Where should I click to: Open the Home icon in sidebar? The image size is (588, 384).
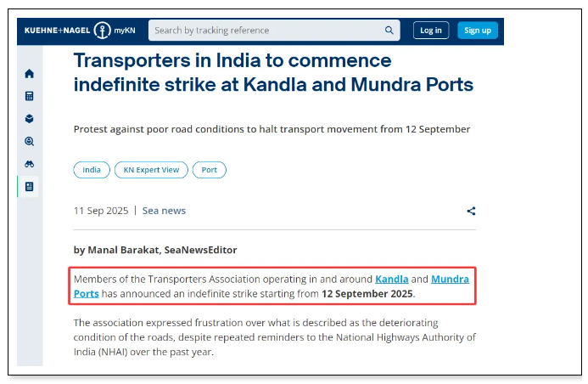point(29,74)
